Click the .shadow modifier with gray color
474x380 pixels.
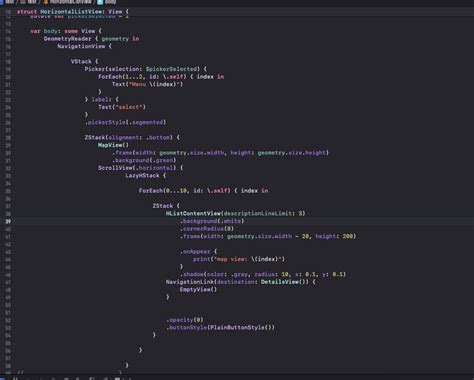263,274
